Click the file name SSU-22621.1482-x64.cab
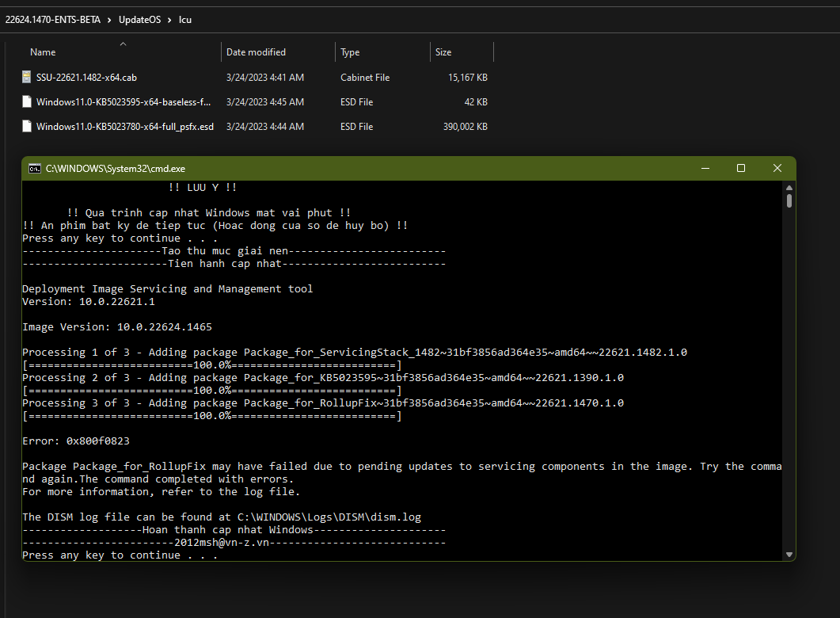 [86, 78]
